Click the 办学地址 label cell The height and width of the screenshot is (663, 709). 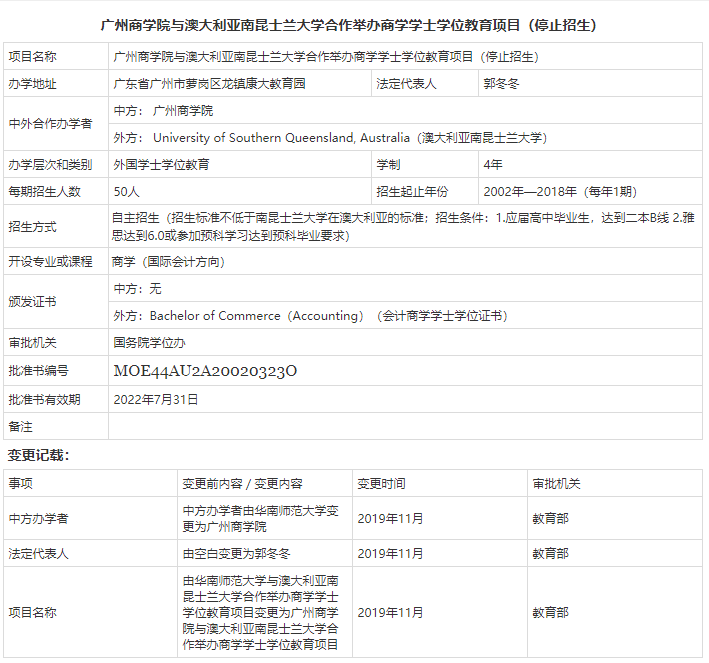(33, 84)
